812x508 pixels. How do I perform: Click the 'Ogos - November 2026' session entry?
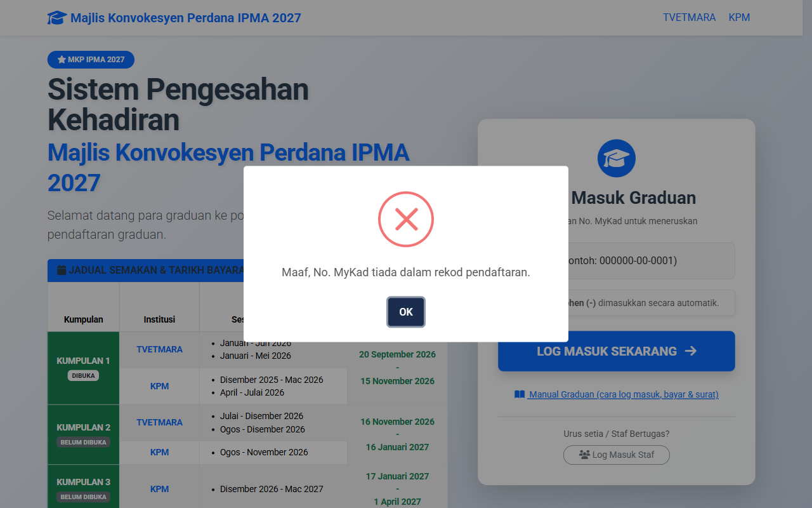coord(264,452)
